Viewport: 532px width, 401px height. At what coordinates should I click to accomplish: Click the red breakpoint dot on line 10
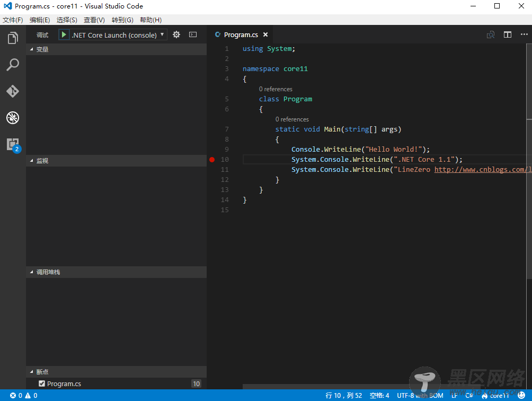click(x=212, y=160)
